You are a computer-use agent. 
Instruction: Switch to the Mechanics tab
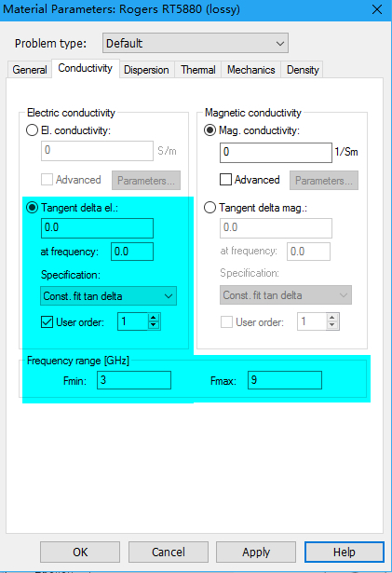[251, 70]
